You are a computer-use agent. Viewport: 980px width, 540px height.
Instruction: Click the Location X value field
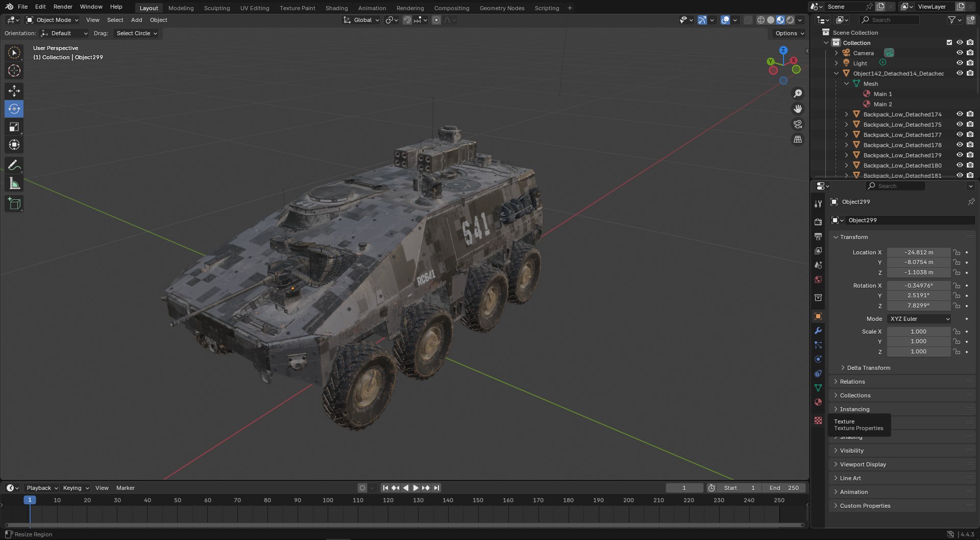919,252
